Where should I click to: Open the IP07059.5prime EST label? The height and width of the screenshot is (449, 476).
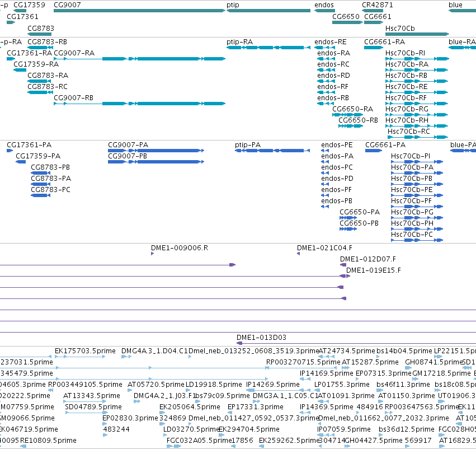pyautogui.click(x=343, y=429)
